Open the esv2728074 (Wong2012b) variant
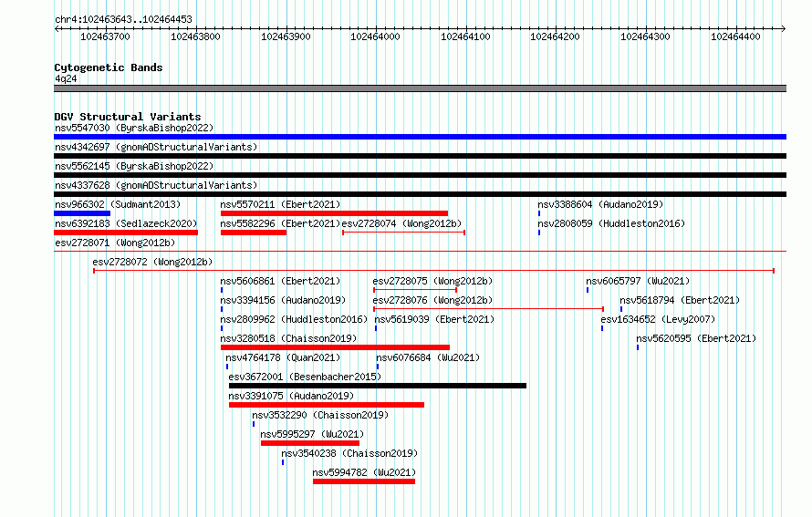The image size is (812, 517). (401, 223)
